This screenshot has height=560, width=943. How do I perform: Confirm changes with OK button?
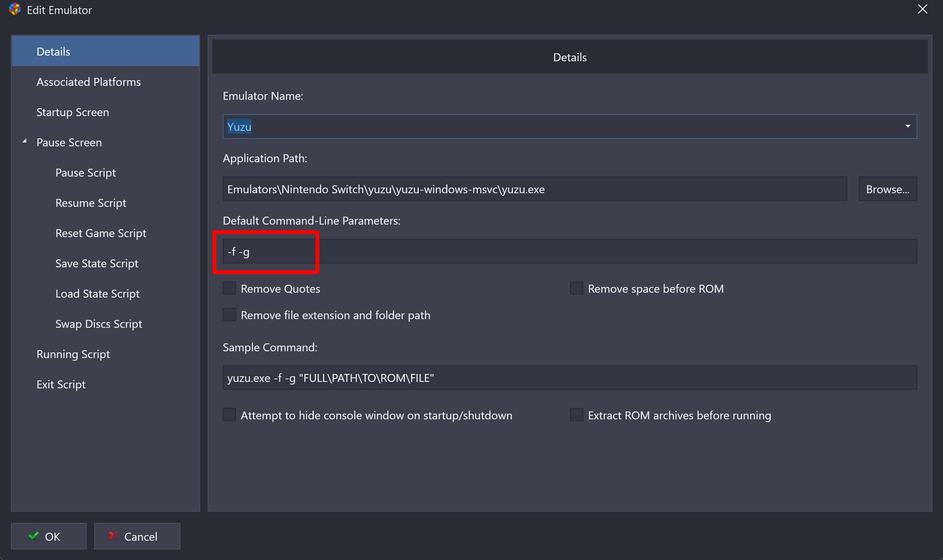48,536
